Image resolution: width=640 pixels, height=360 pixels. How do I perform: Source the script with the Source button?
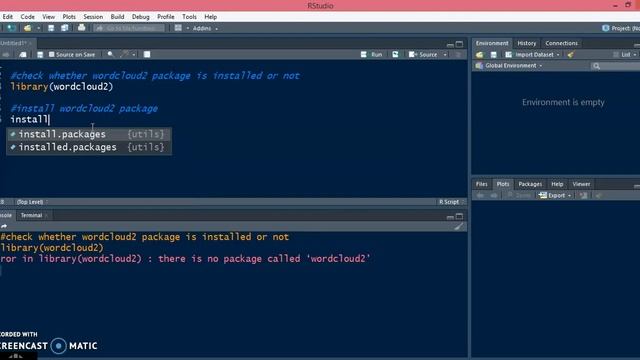423,54
